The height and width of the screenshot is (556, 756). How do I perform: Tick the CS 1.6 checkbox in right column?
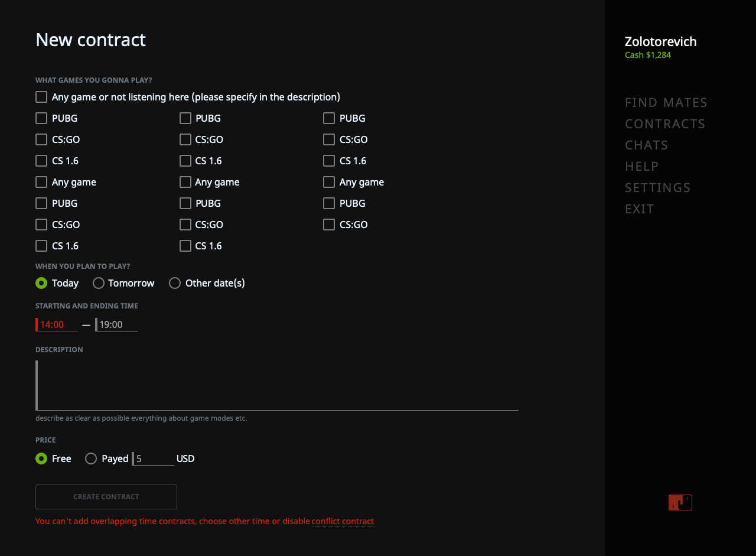[329, 161]
